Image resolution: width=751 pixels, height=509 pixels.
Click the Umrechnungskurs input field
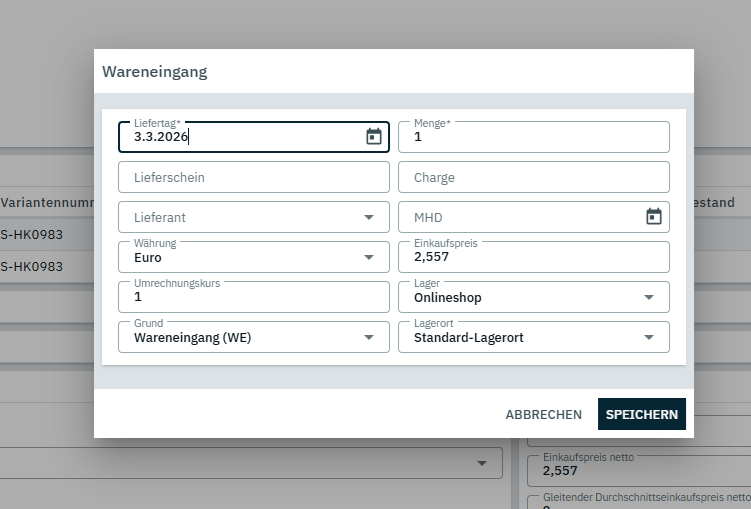(253, 297)
